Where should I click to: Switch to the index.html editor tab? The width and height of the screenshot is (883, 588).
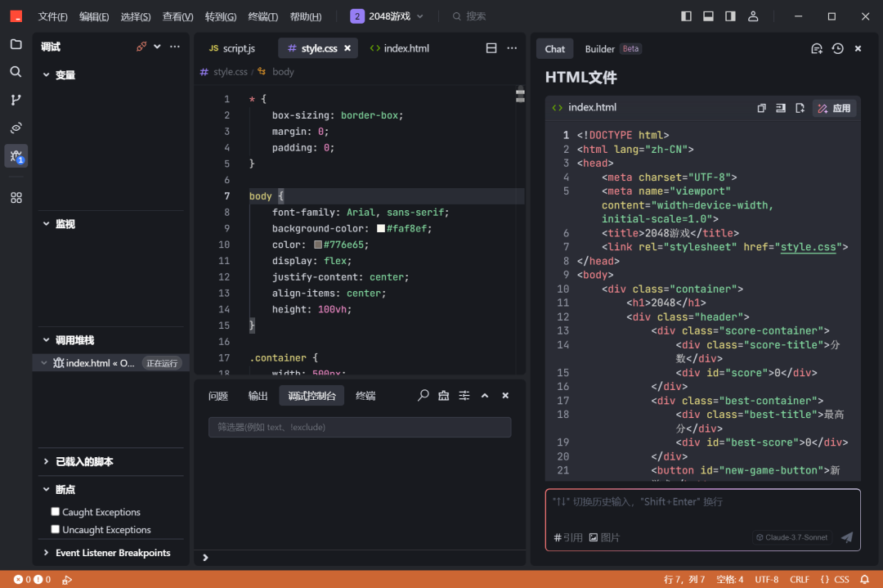pos(399,48)
